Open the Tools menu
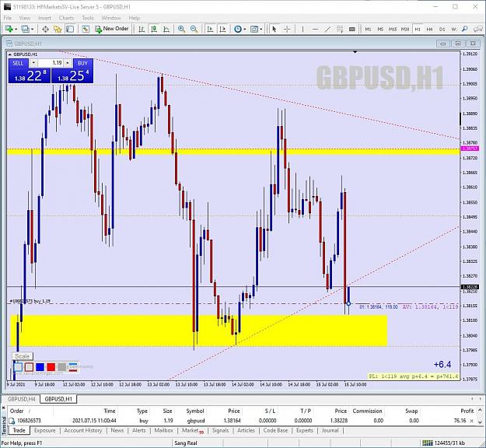Image resolution: width=486 pixels, height=448 pixels. (x=88, y=18)
